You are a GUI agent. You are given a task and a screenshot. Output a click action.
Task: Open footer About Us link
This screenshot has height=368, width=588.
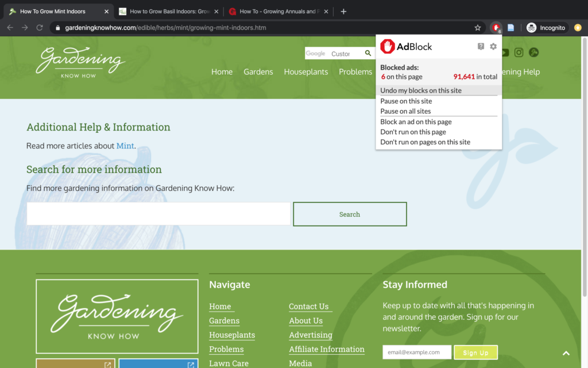coord(305,321)
